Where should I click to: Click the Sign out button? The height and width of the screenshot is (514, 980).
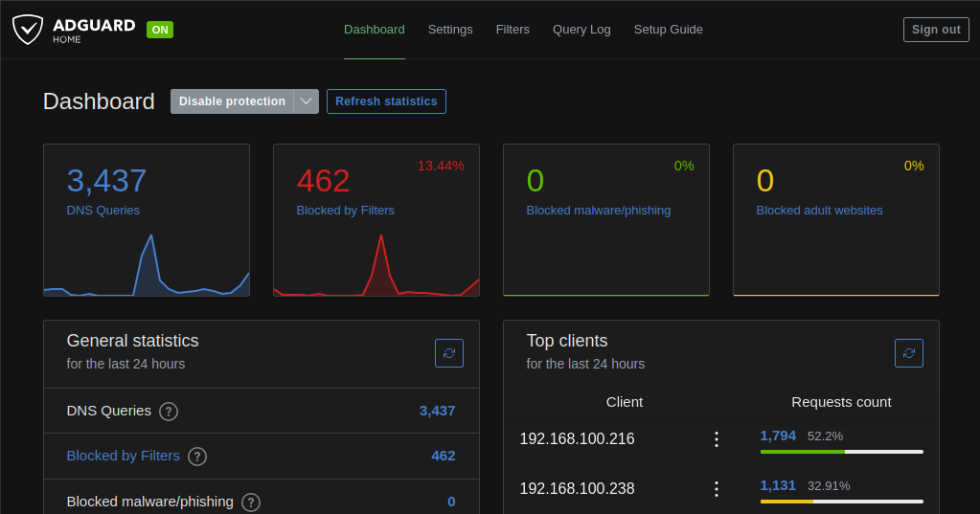935,30
